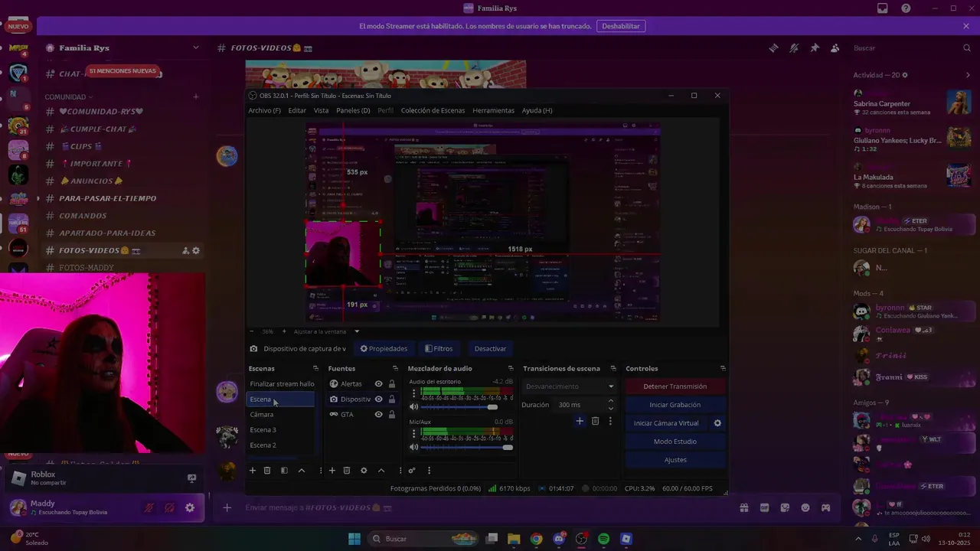Image resolution: width=980 pixels, height=551 pixels.
Task: Open Desvanecimiento transition dropdown
Action: (x=570, y=386)
